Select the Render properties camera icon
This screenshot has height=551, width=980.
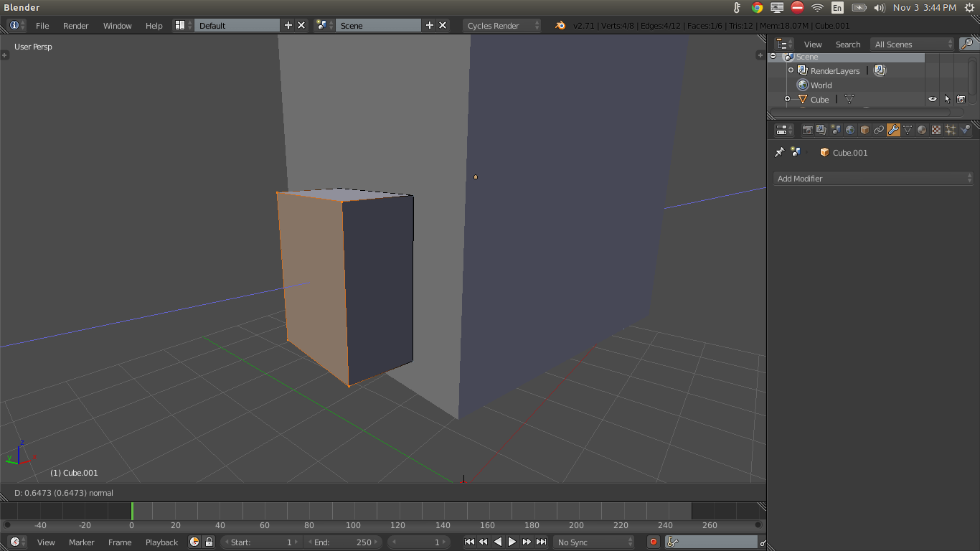[808, 130]
